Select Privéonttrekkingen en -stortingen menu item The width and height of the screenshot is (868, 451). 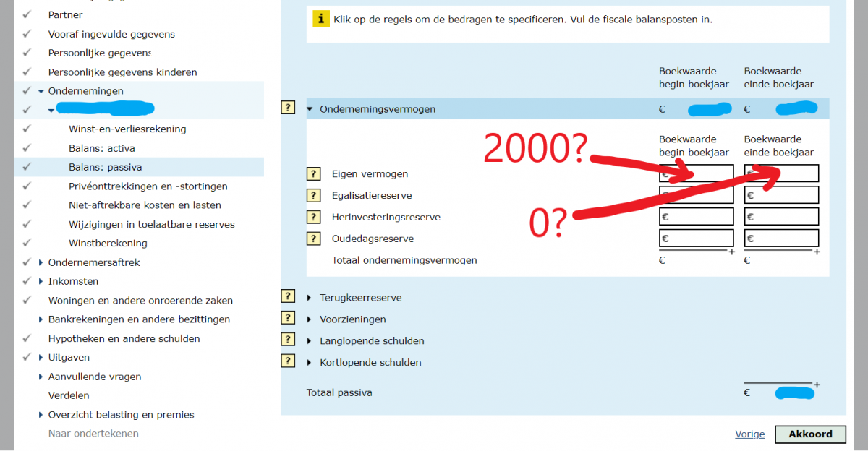pyautogui.click(x=148, y=186)
